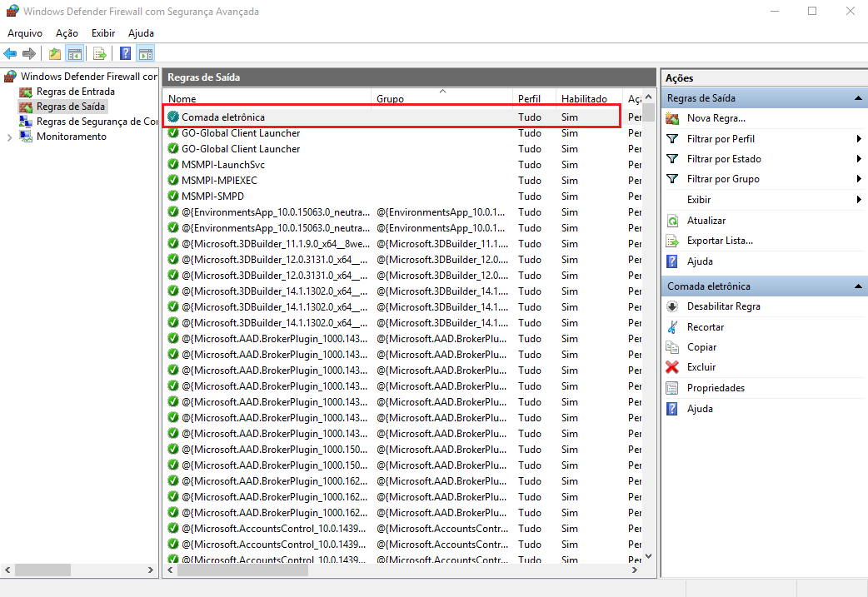Click the Regras de Entrada tree icon
Screen dimensions: 868x597
pos(26,92)
